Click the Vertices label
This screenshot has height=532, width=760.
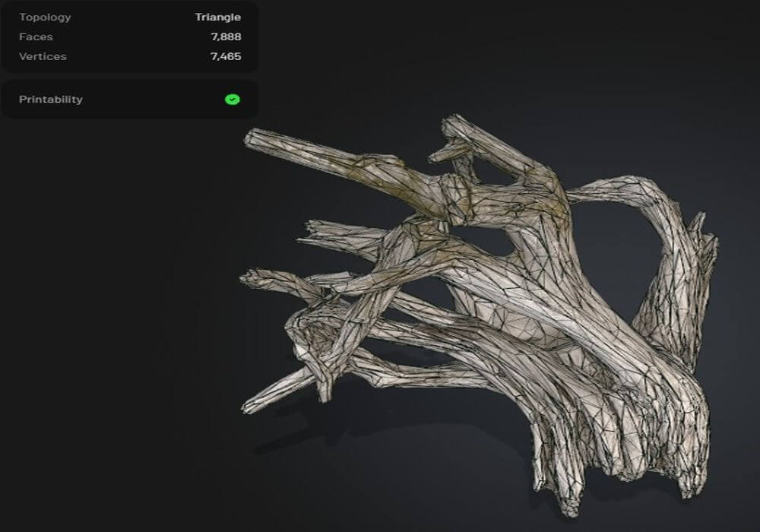(x=43, y=57)
